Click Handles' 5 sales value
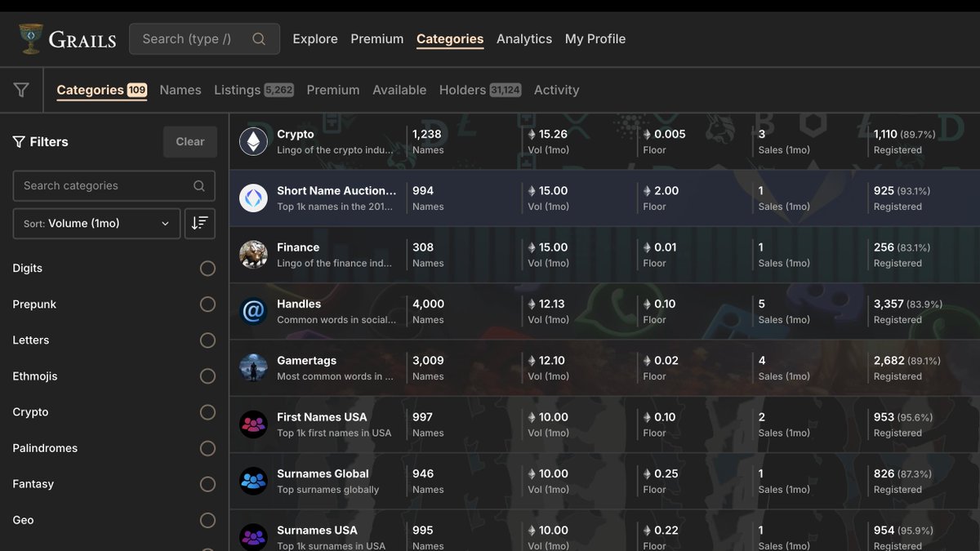The image size is (980, 551). pyautogui.click(x=762, y=304)
